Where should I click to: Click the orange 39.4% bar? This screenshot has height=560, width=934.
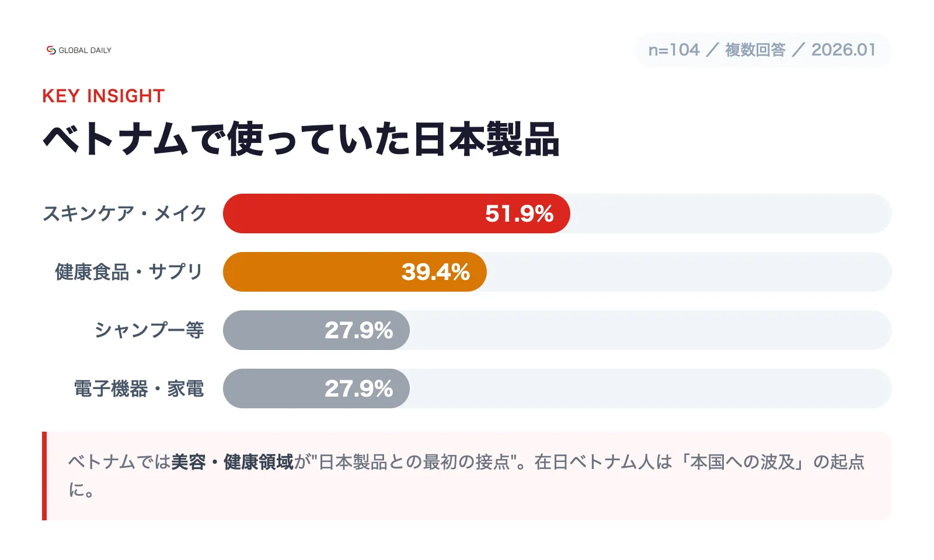point(309,272)
